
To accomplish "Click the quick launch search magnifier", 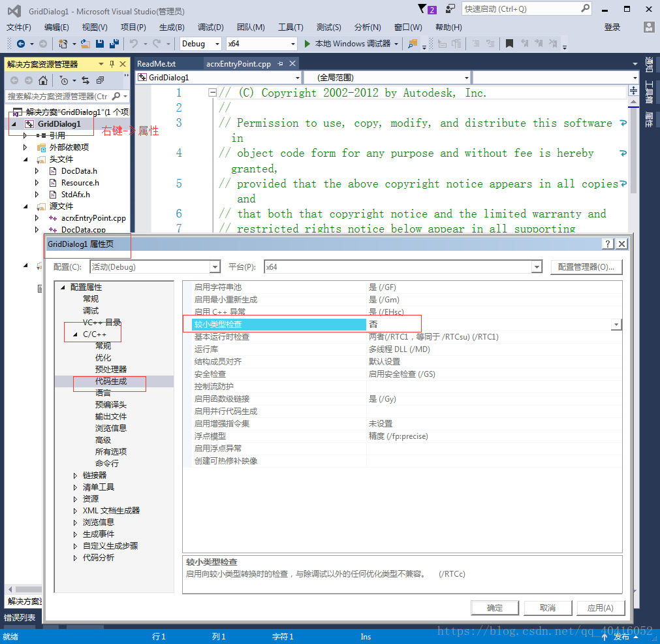I will click(585, 8).
